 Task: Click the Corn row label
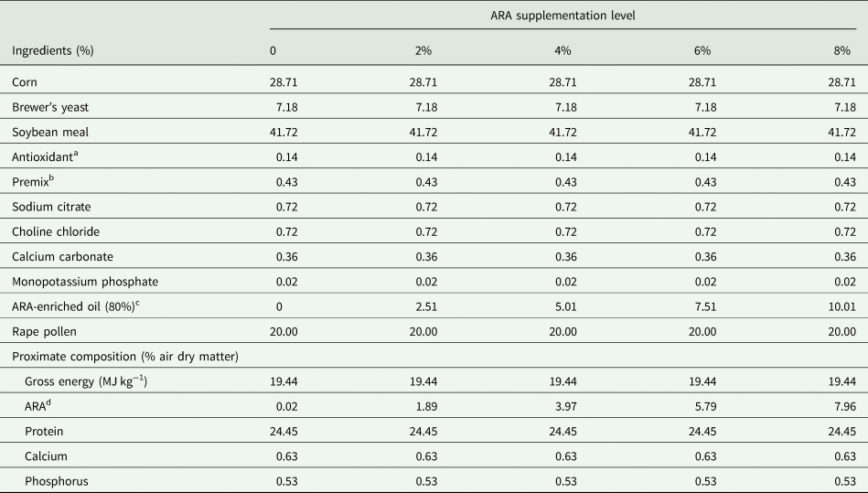coord(26,82)
